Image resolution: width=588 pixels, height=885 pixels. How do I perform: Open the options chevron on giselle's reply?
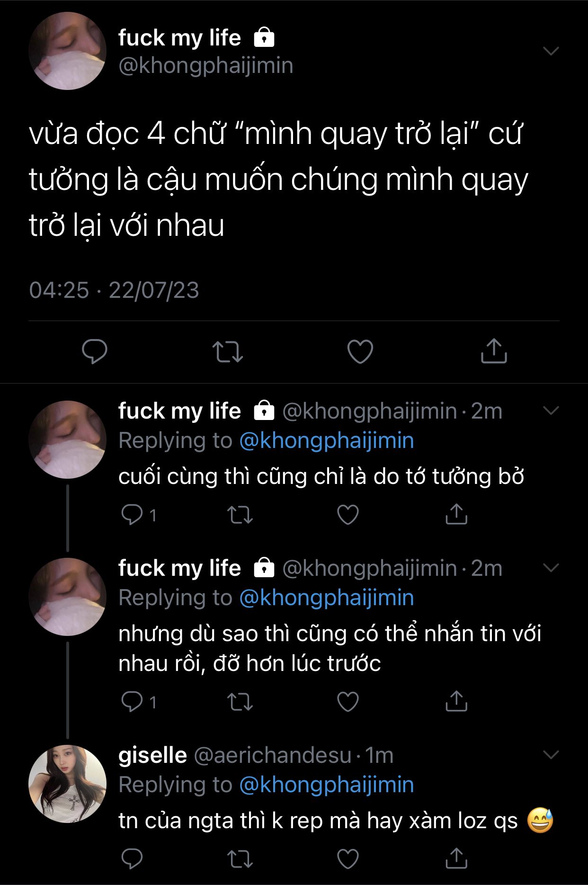click(551, 755)
